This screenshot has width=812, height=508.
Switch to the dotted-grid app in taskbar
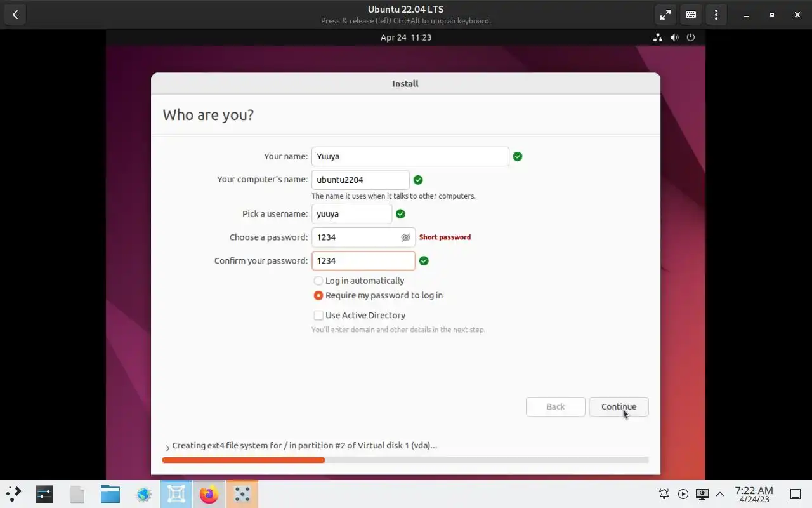242,494
